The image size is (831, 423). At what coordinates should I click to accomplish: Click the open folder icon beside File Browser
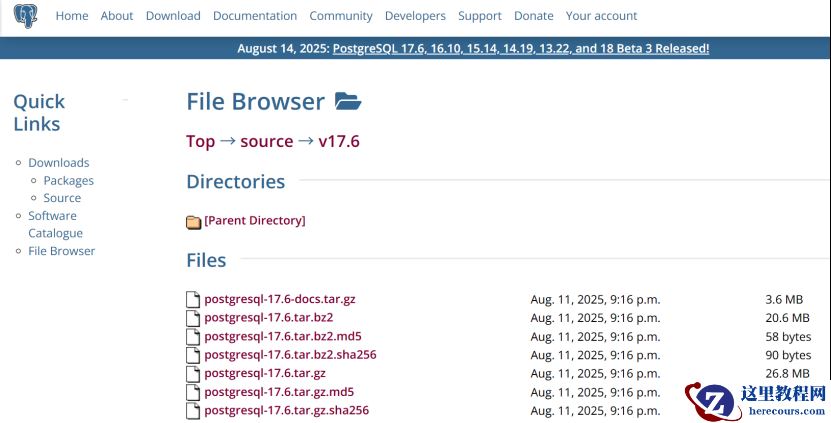(x=347, y=101)
